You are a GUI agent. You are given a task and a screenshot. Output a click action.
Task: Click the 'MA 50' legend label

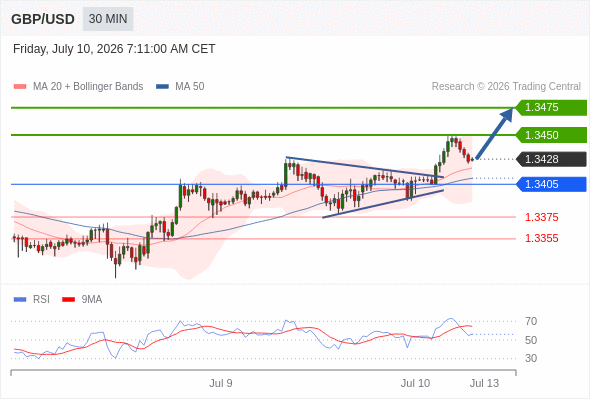[190, 87]
